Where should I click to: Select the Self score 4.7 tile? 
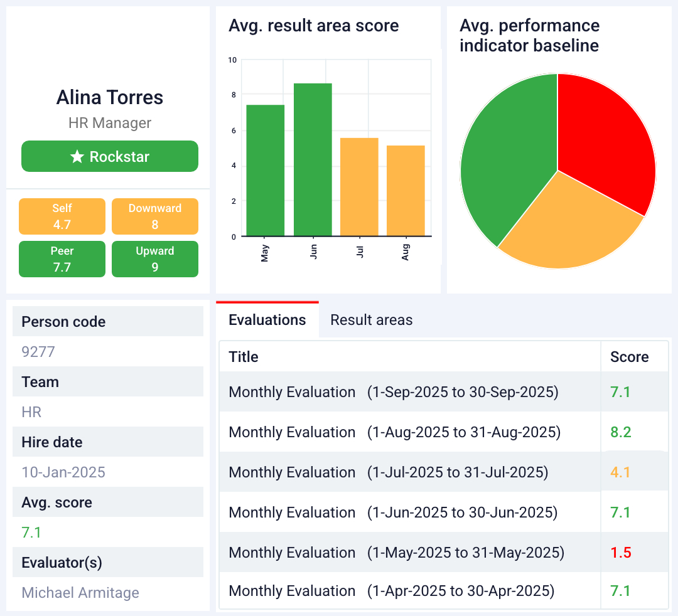[x=62, y=216]
